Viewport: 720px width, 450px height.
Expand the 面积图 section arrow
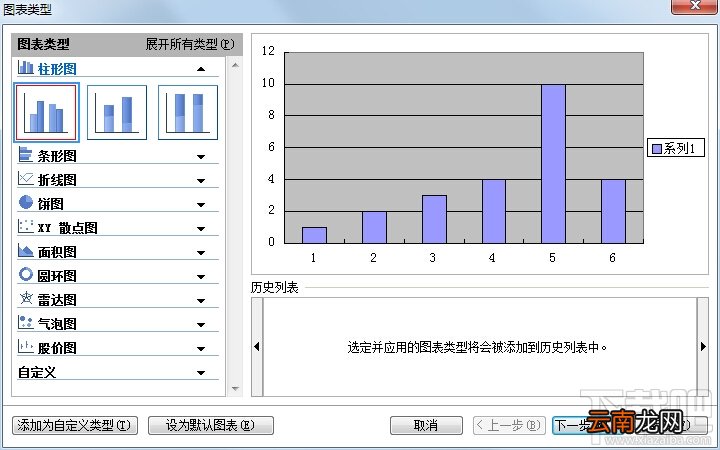(201, 253)
